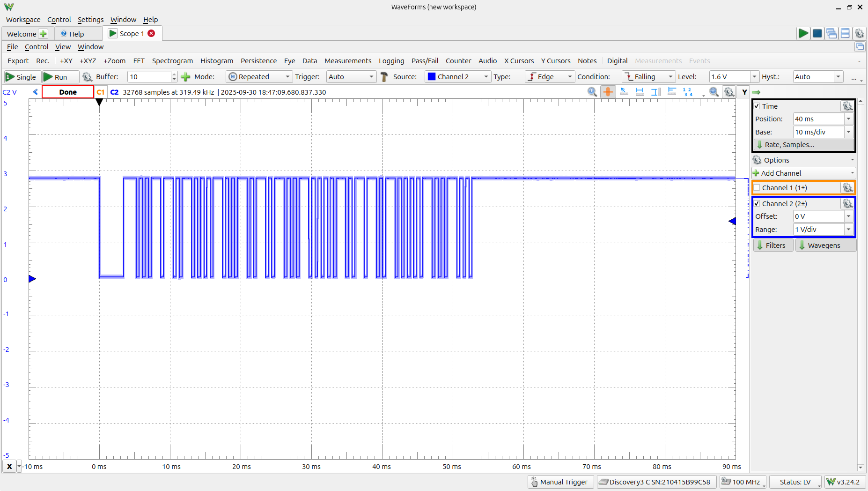Click the magnifier with number 1 zoom icon
Viewport: 868px width, 491px height.
tap(592, 92)
